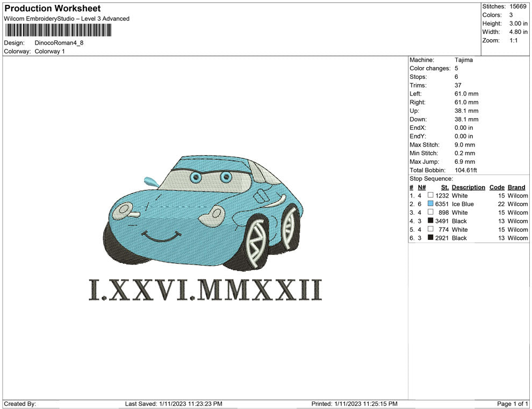The height and width of the screenshot is (409, 532).
Task: Click the zoom value 1:1
Action: (x=513, y=40)
